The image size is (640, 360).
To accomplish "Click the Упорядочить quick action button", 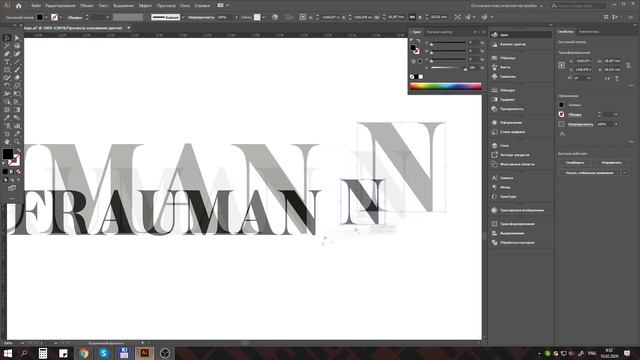I will 611,162.
